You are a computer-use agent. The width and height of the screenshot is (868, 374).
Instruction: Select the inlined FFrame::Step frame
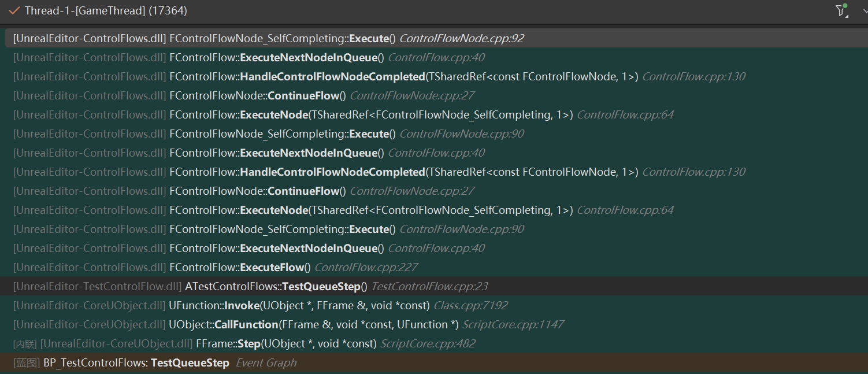click(x=244, y=344)
